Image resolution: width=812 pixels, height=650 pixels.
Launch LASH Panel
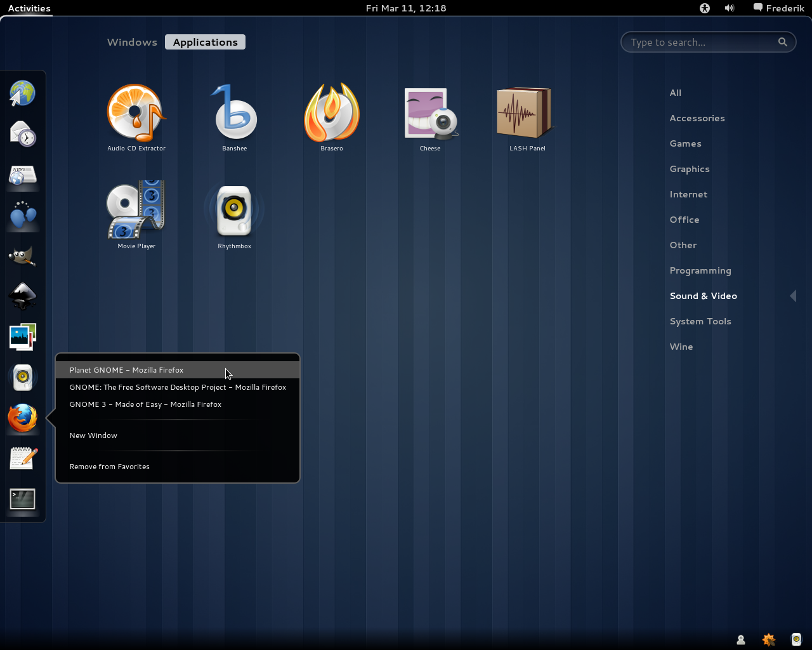point(527,118)
